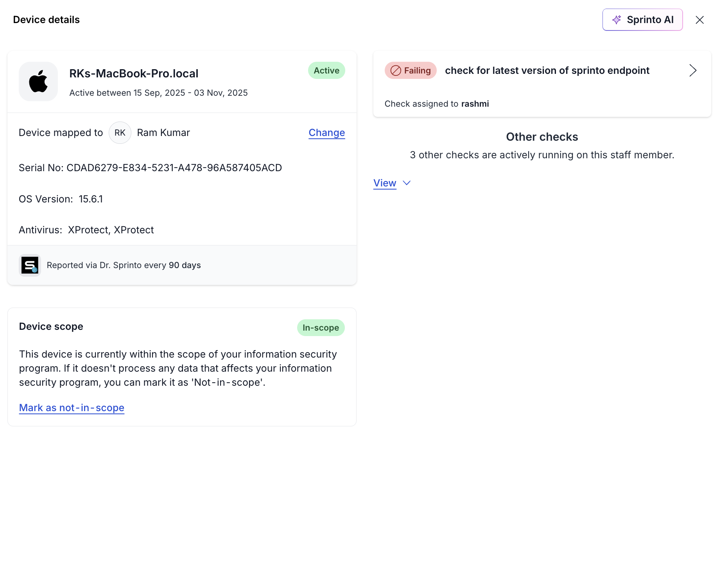Expand other checks using the down chevron

pos(407,183)
